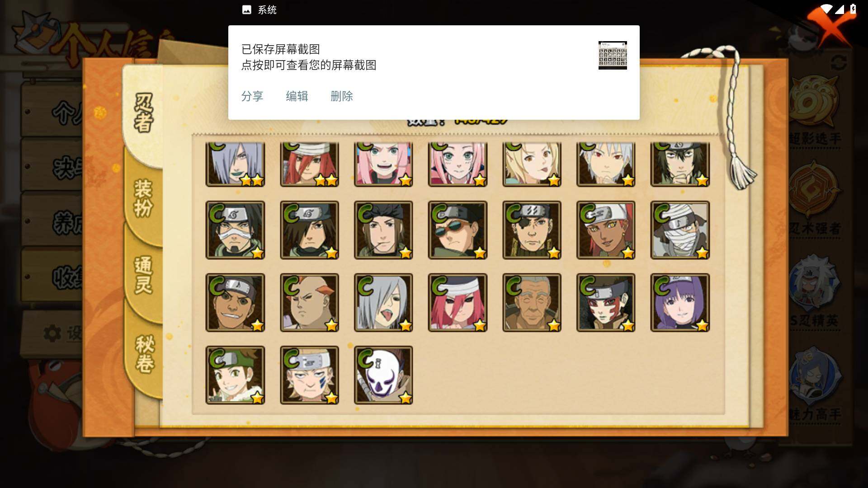Open the 忍者 tab

[x=144, y=113]
